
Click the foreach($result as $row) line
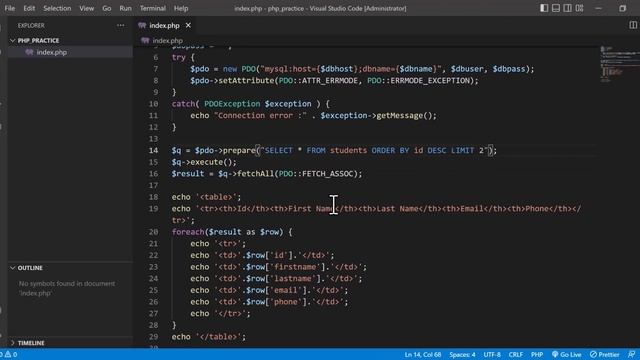pyautogui.click(x=232, y=232)
